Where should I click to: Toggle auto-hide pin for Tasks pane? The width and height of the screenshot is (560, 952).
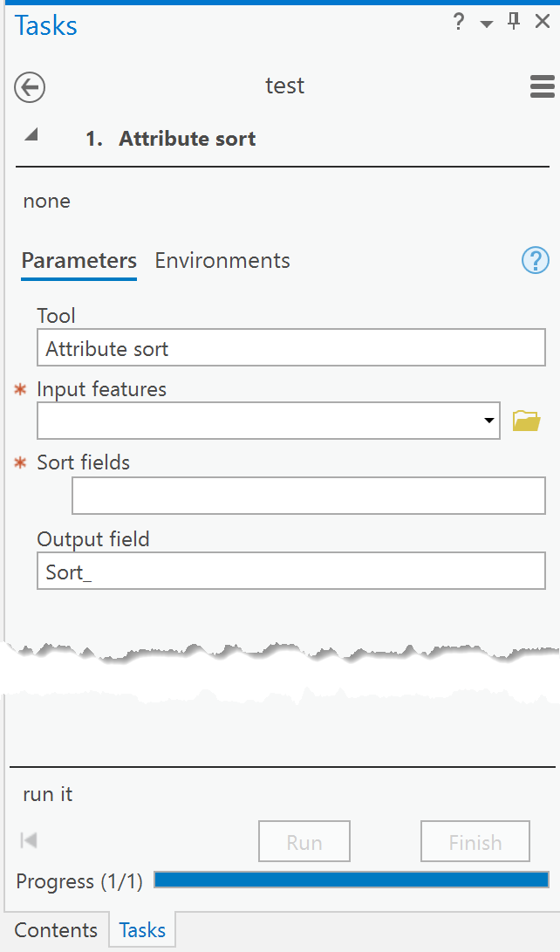click(x=514, y=23)
